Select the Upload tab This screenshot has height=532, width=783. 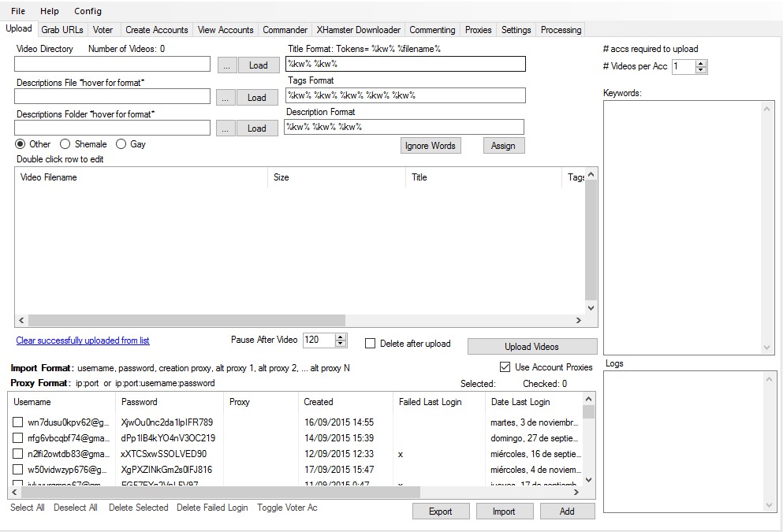19,28
